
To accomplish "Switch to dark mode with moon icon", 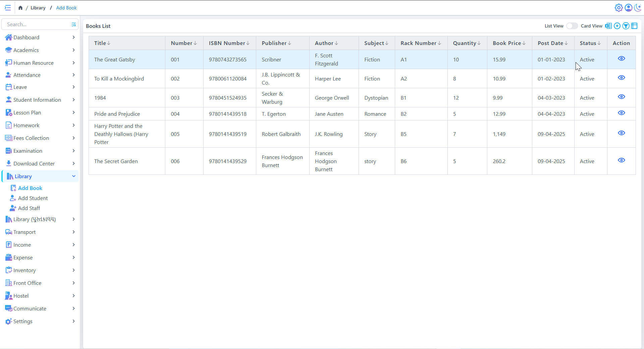I will [638, 8].
